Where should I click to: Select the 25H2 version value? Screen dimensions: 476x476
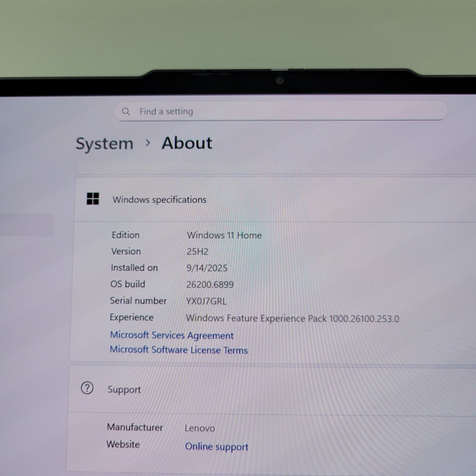tap(197, 252)
